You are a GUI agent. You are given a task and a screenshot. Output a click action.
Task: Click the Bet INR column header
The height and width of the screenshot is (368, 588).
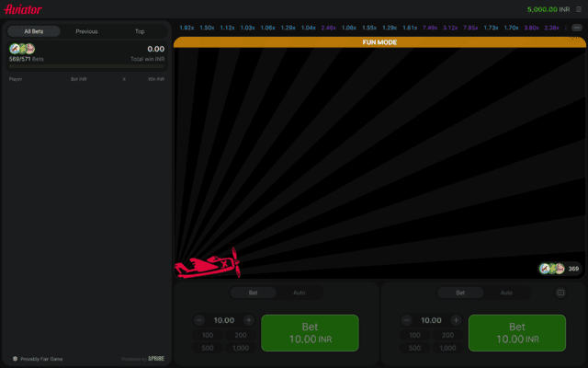(x=79, y=79)
